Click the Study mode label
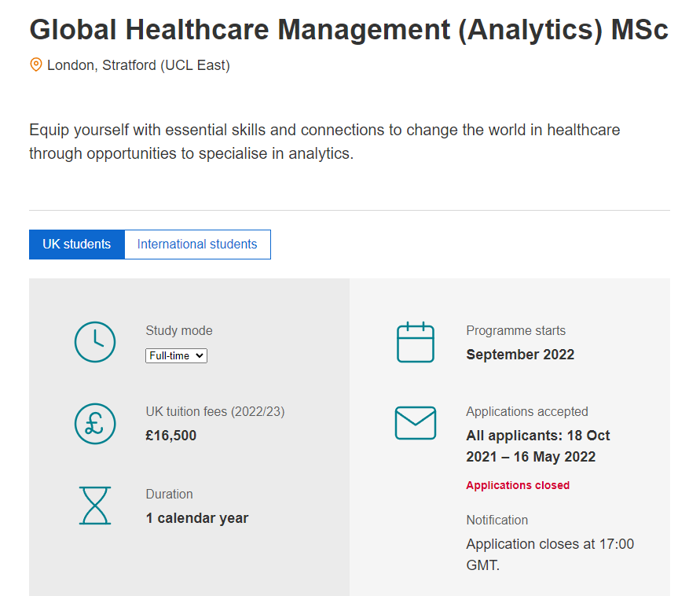This screenshot has height=596, width=700. pyautogui.click(x=179, y=331)
